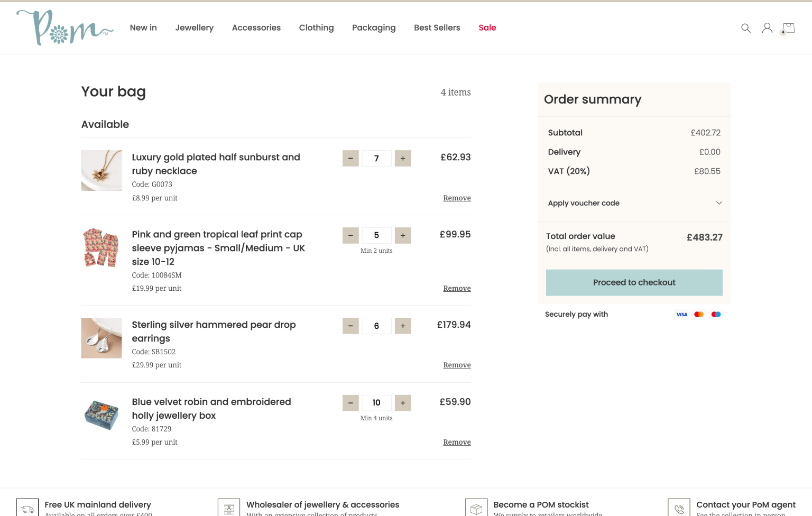Expand the Apply voucher code section
This screenshot has width=812, height=516.
(634, 203)
